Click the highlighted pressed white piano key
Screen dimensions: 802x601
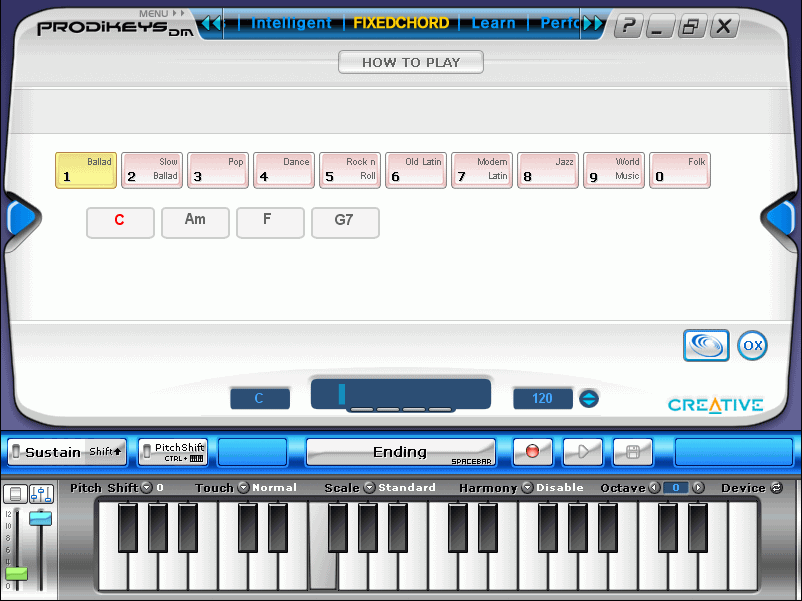[322, 573]
